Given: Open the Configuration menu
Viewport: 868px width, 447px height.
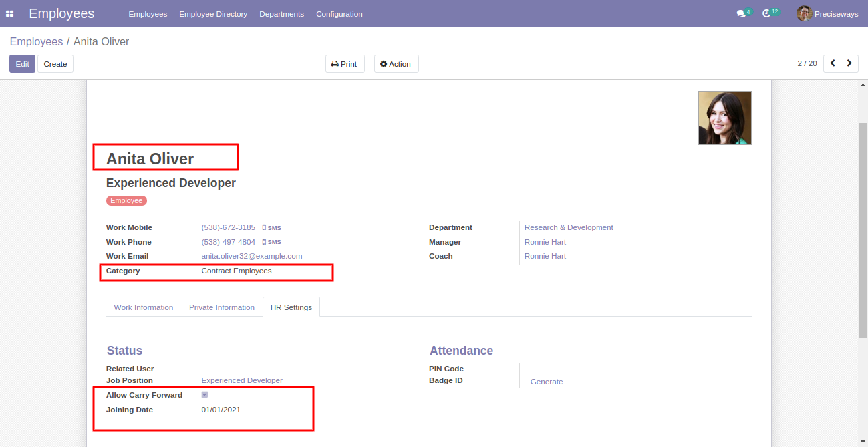Looking at the screenshot, I should pos(339,14).
